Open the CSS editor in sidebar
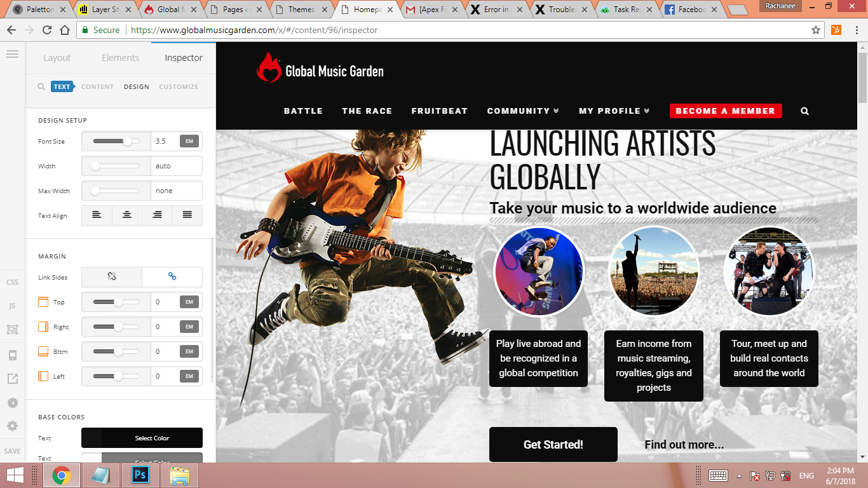 (x=12, y=282)
